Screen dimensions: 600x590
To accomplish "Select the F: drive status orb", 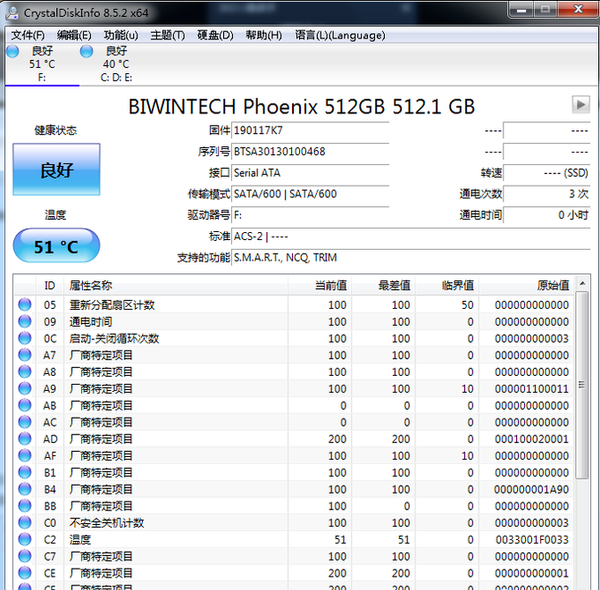I will click(12, 52).
